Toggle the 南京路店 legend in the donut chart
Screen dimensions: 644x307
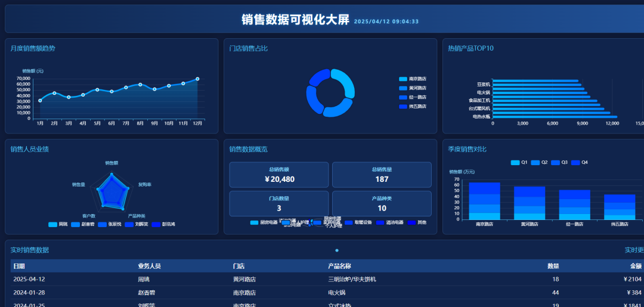413,79
